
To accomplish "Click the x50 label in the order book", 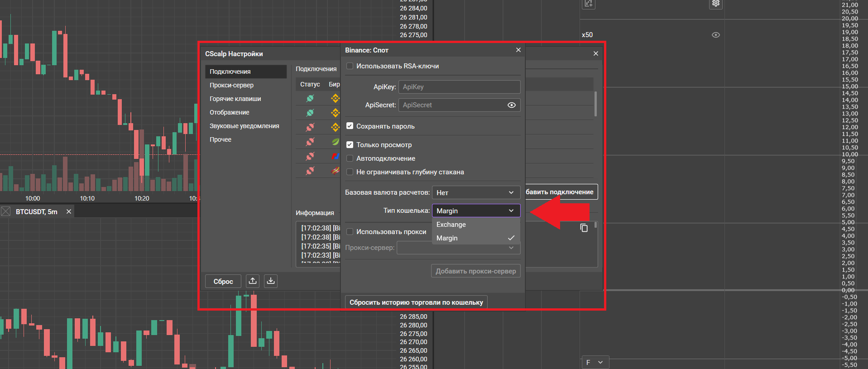I will tap(587, 35).
